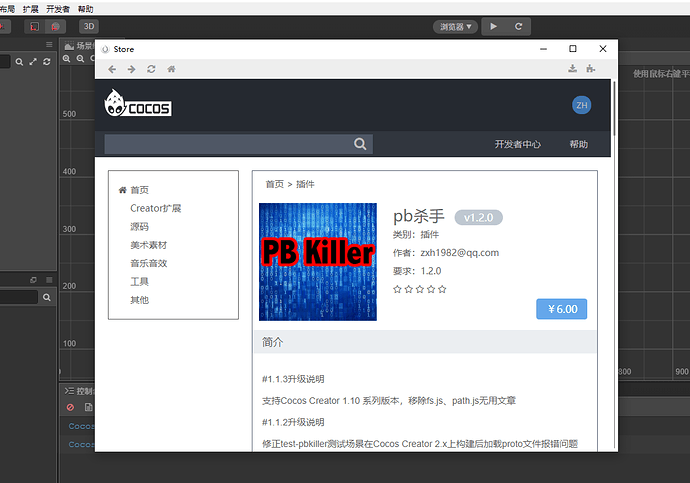Open 开发者 menu in editor
Viewport: 690px width, 483px height.
click(x=58, y=9)
